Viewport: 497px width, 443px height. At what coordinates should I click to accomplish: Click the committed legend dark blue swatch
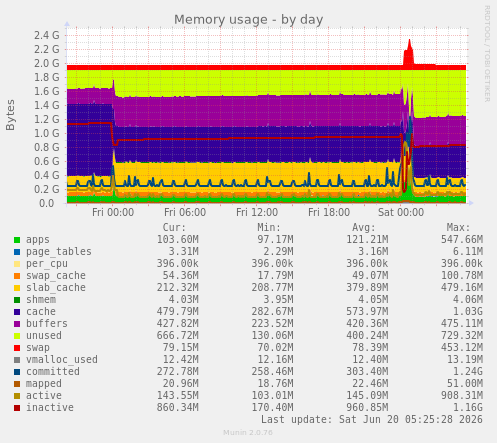(x=17, y=372)
